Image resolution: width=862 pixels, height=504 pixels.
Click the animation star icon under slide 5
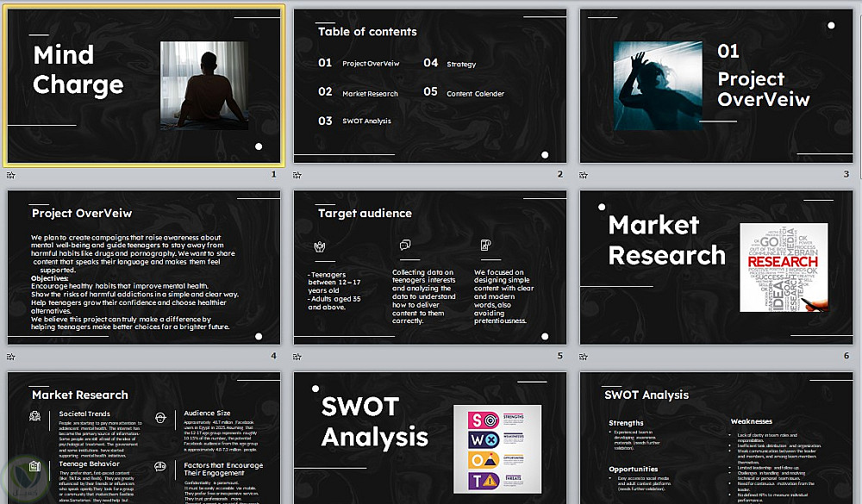pyautogui.click(x=297, y=357)
